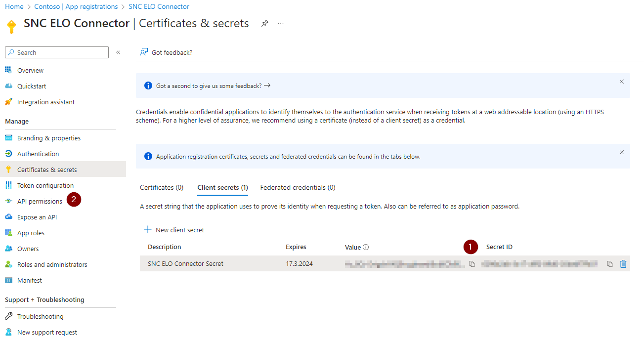Collapse the left navigation pane
This screenshot has width=644, height=341.
point(119,52)
